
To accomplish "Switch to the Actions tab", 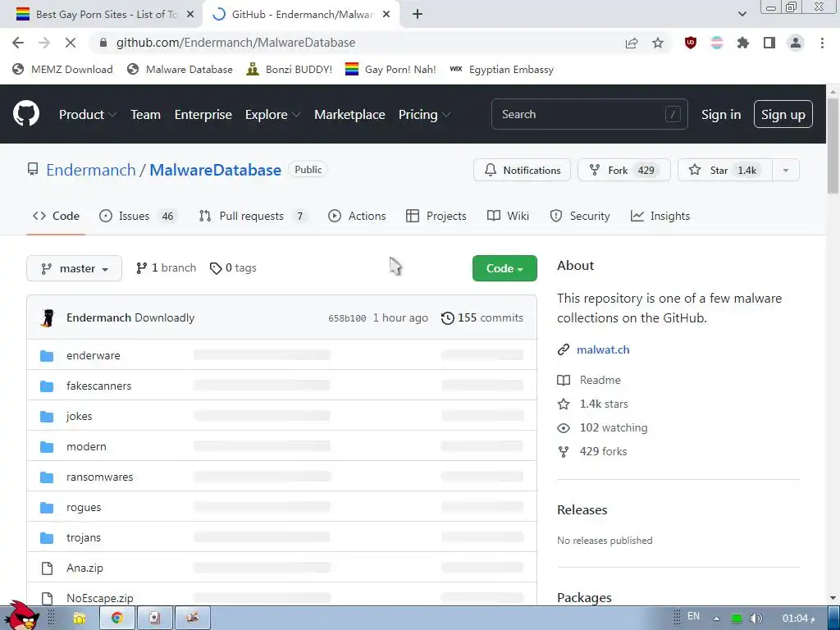I will 357,216.
